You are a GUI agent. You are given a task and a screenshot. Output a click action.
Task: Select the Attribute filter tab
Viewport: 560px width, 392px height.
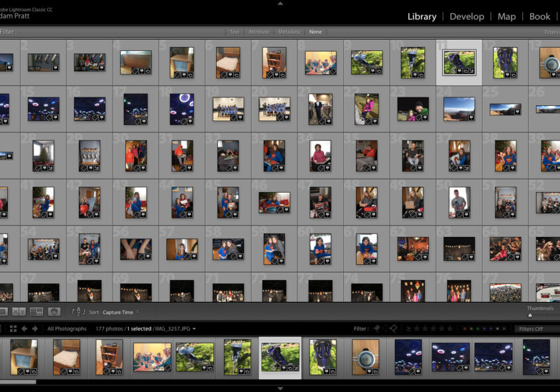[x=258, y=31]
